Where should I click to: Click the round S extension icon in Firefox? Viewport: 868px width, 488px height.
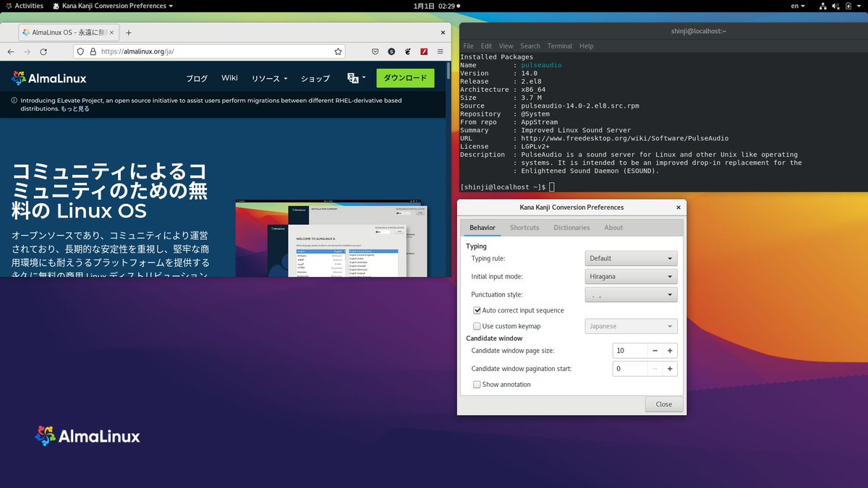[x=391, y=52]
